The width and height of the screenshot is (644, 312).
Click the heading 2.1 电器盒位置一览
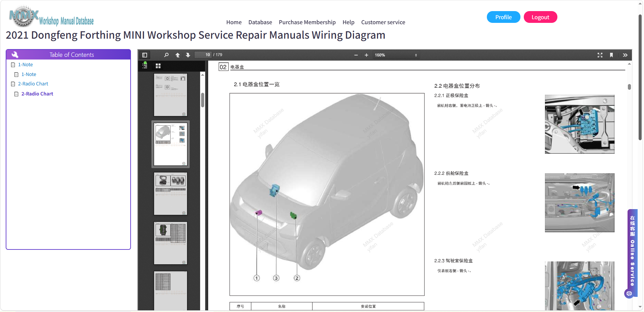(x=257, y=84)
